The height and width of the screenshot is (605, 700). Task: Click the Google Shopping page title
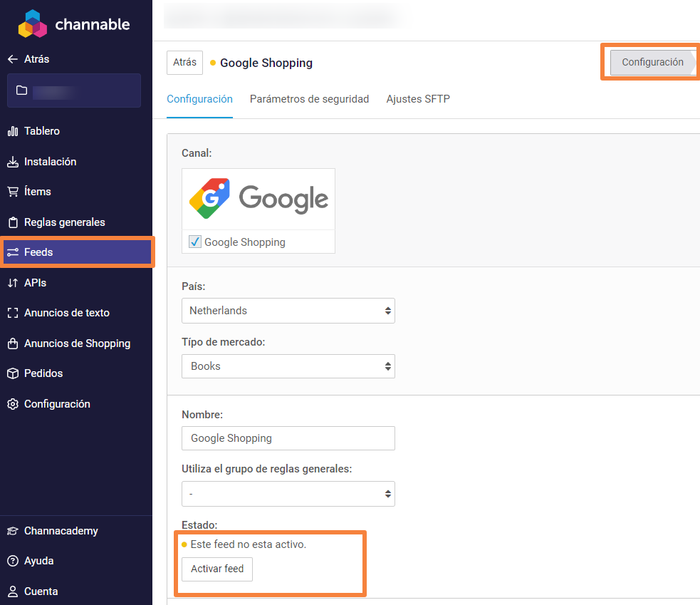[x=266, y=63]
